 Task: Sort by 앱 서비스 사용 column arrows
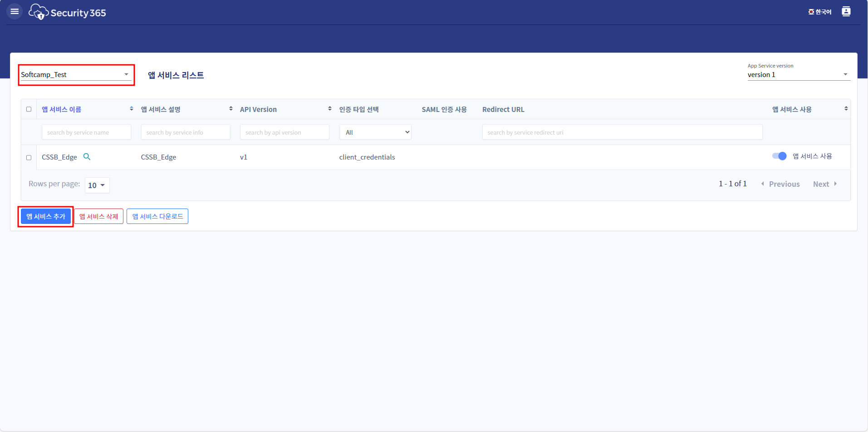point(846,109)
